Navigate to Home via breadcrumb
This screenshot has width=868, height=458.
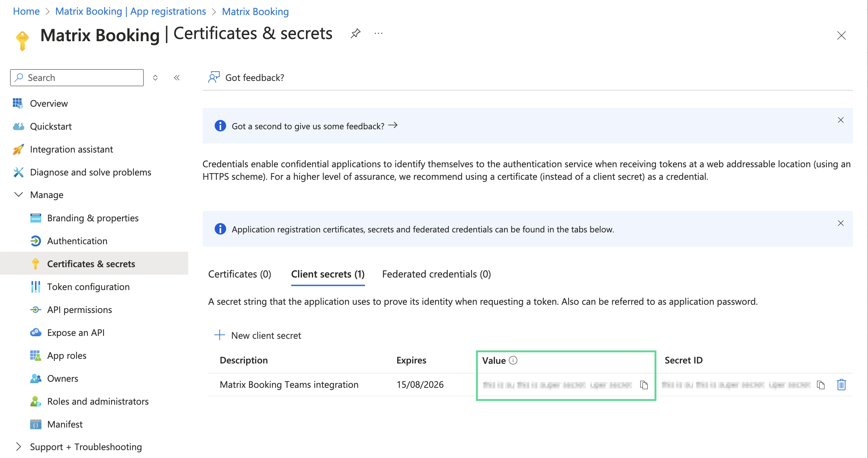(x=26, y=11)
